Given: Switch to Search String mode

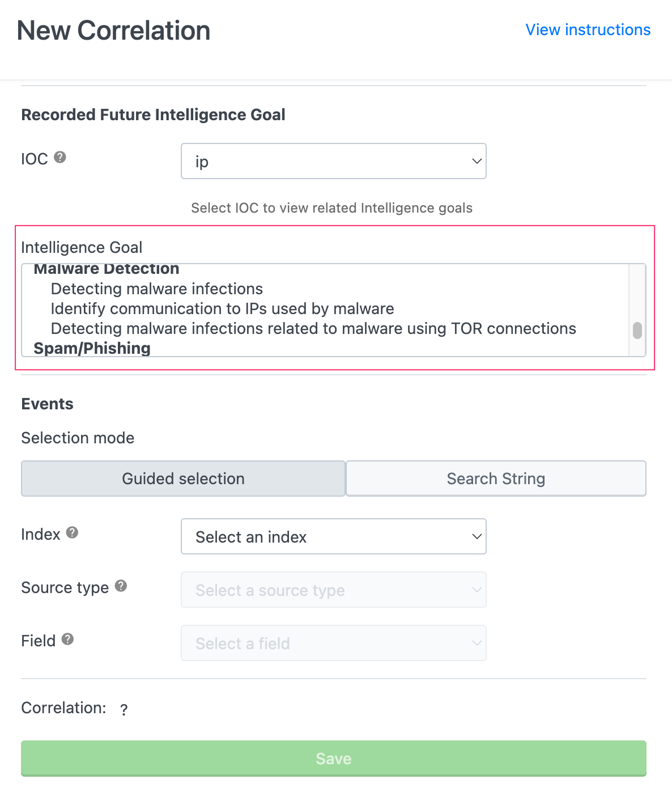Looking at the screenshot, I should point(496,479).
